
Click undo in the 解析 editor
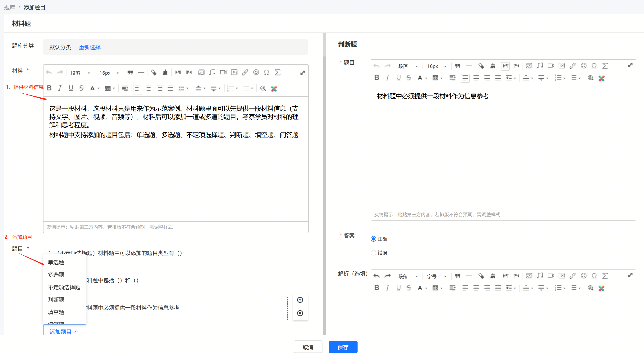pyautogui.click(x=377, y=276)
